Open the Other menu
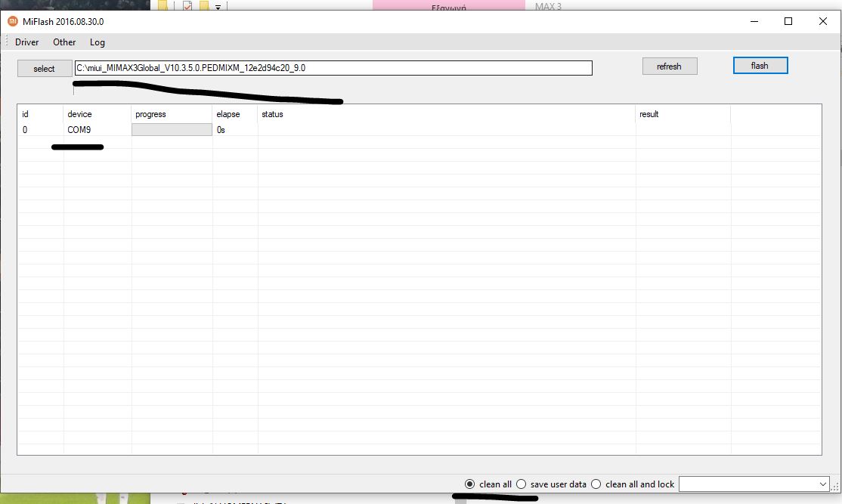The width and height of the screenshot is (842, 504). point(64,42)
